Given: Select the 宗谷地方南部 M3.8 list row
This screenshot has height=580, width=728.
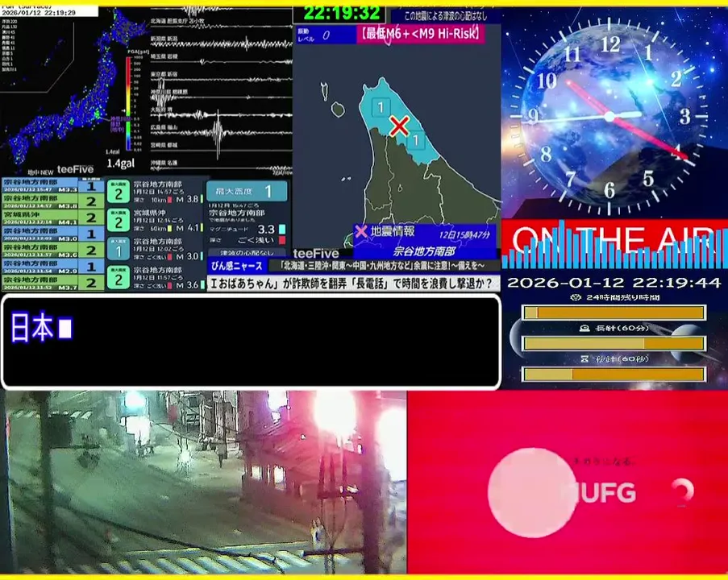Looking at the screenshot, I should click(x=53, y=202).
